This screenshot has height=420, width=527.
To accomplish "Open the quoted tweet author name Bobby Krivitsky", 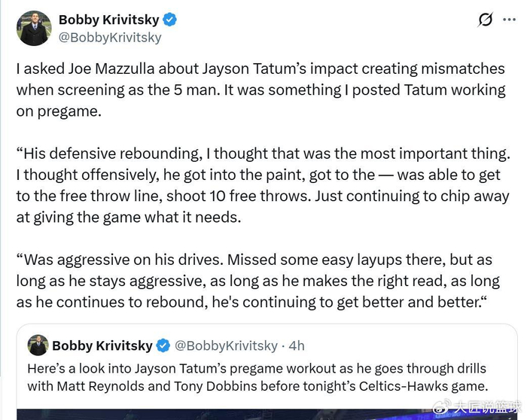I will click(x=102, y=346).
